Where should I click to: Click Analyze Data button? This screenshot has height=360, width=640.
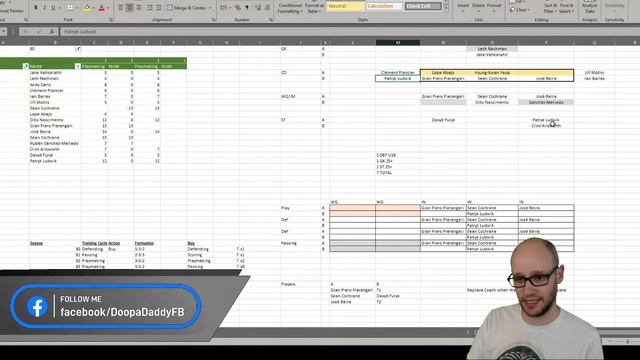tap(590, 7)
